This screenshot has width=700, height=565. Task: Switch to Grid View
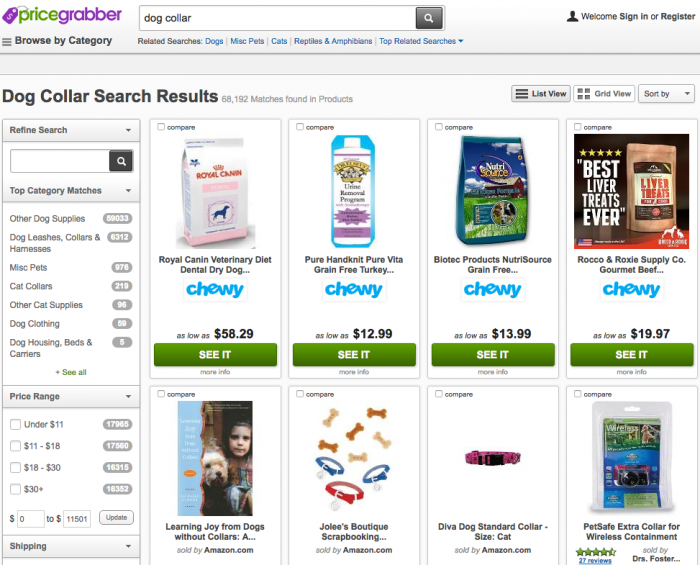[604, 94]
